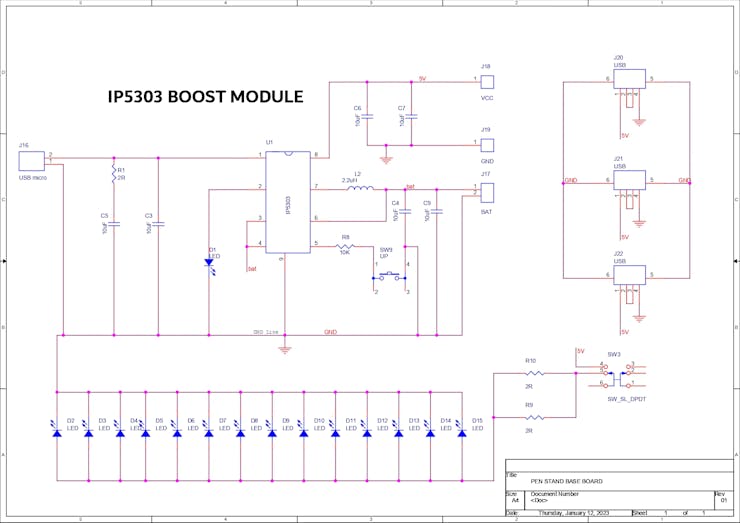Select the date Thursday, January 12, 2023
The width and height of the screenshot is (740, 523).
574,513
